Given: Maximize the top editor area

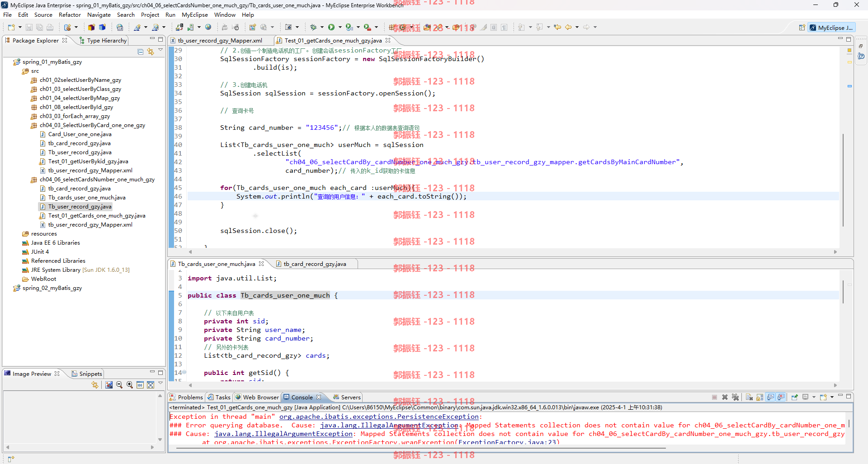Looking at the screenshot, I should point(849,40).
